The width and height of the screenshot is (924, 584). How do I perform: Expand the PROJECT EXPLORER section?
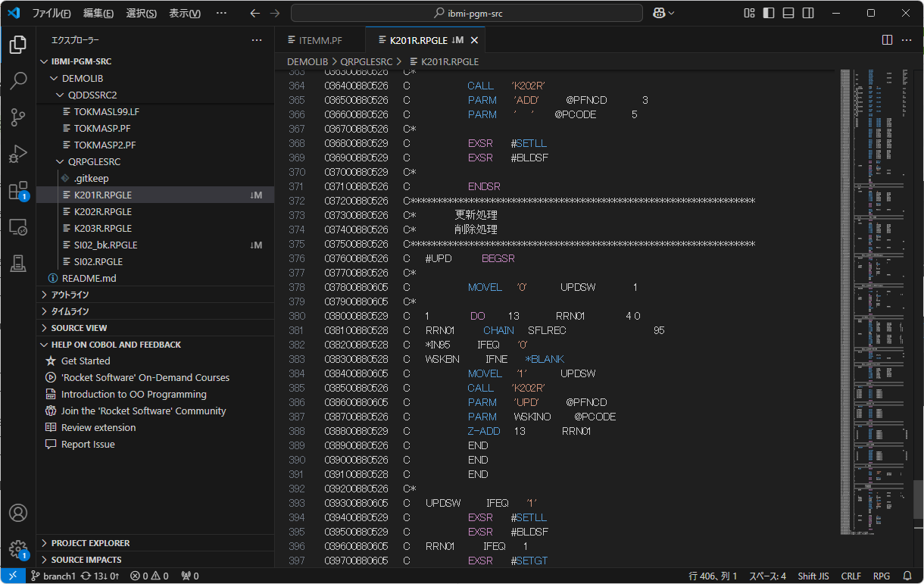(x=155, y=543)
